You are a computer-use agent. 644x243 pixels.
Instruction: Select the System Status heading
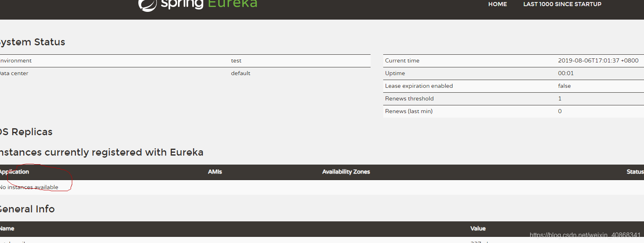[x=32, y=42]
